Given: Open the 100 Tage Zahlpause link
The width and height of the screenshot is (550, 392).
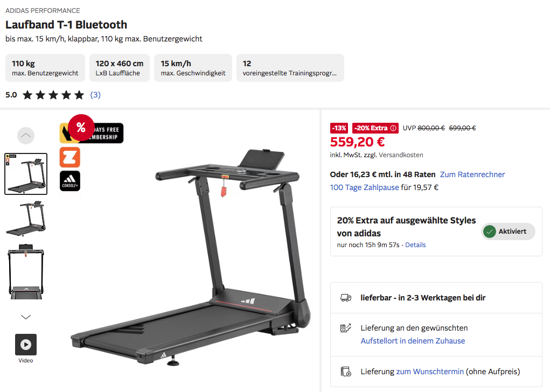Looking at the screenshot, I should coord(365,187).
